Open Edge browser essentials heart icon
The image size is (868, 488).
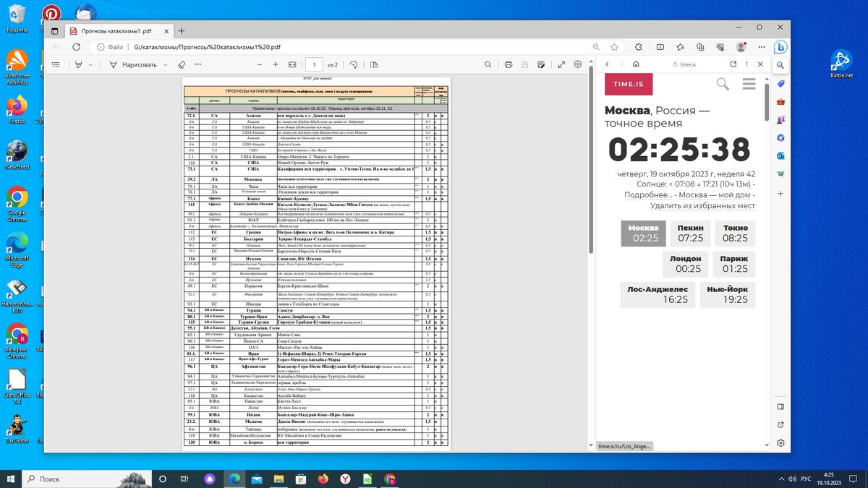tap(720, 46)
